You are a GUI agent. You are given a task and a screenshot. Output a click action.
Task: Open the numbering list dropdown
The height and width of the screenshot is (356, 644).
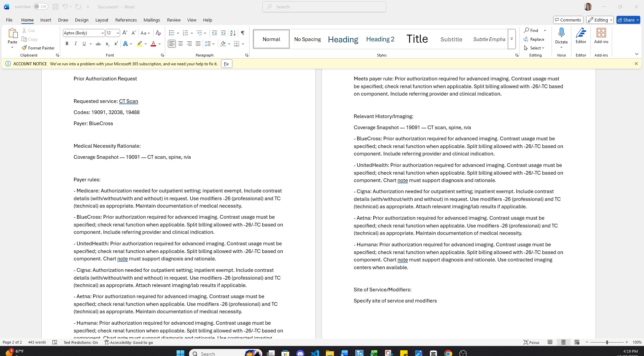pyautogui.click(x=191, y=33)
